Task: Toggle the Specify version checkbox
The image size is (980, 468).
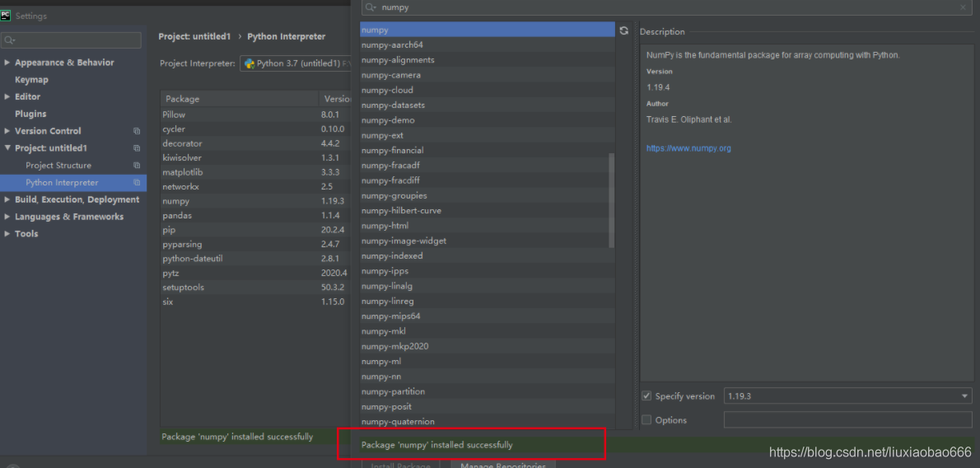Action: (x=646, y=396)
